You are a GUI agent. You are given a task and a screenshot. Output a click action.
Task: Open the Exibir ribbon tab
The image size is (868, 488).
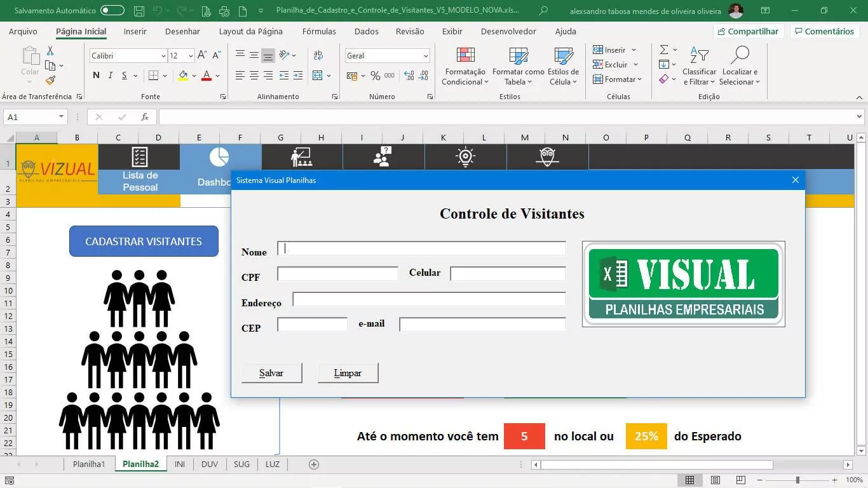(x=452, y=31)
